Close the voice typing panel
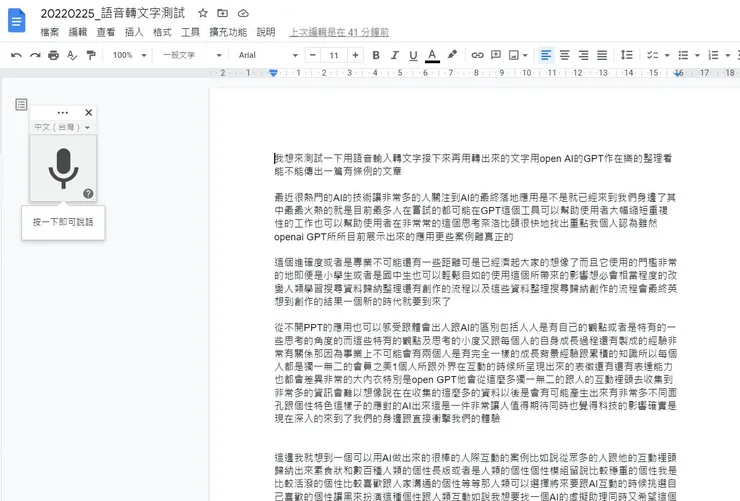 tap(88, 112)
